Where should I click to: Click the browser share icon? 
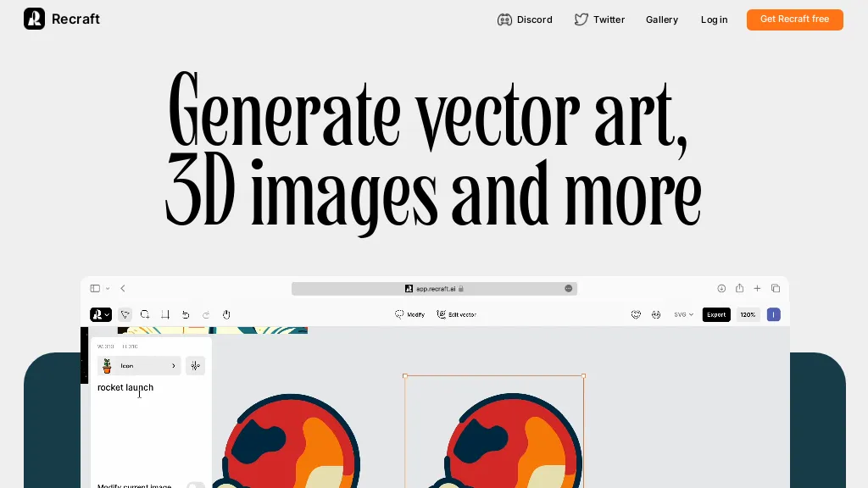click(x=739, y=288)
